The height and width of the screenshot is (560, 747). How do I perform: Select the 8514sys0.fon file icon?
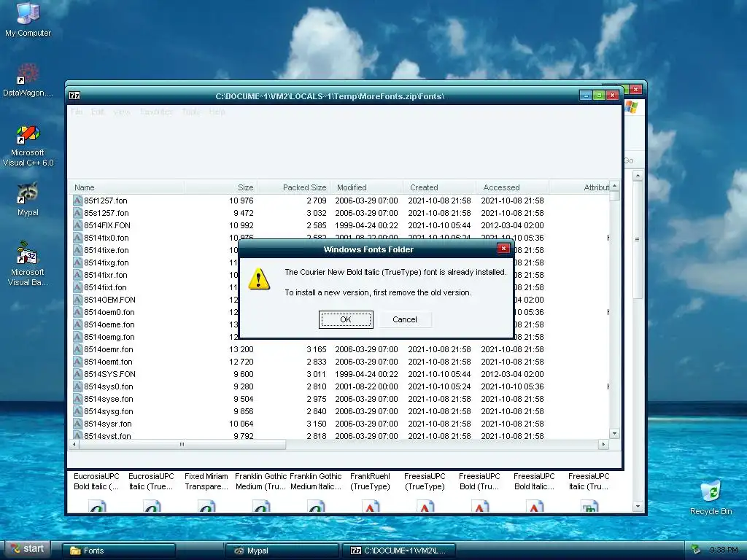point(77,386)
